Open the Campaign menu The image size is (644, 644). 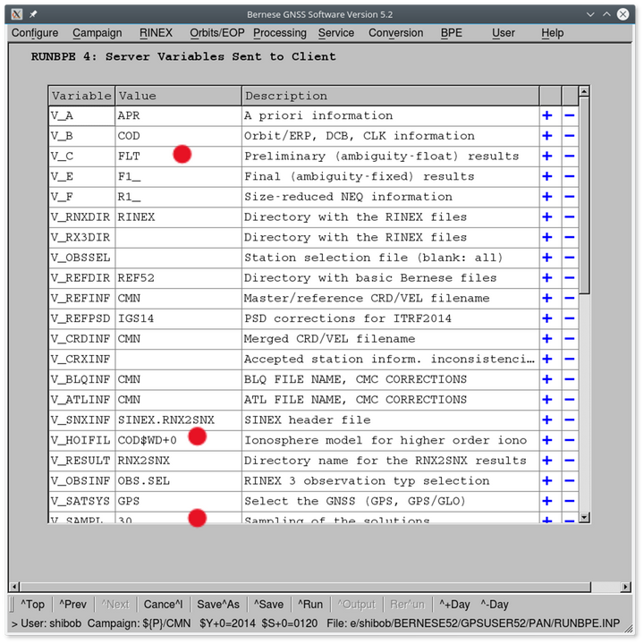pyautogui.click(x=97, y=33)
